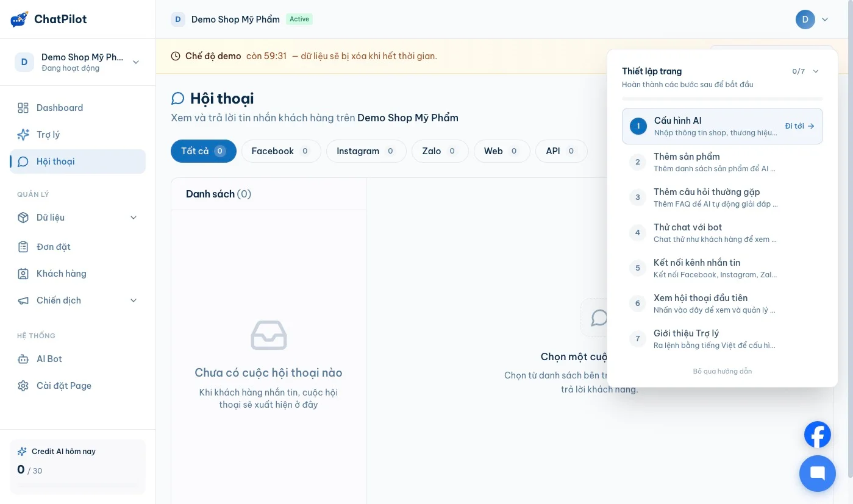
Task: Open the Dashboard grid icon
Action: (23, 108)
